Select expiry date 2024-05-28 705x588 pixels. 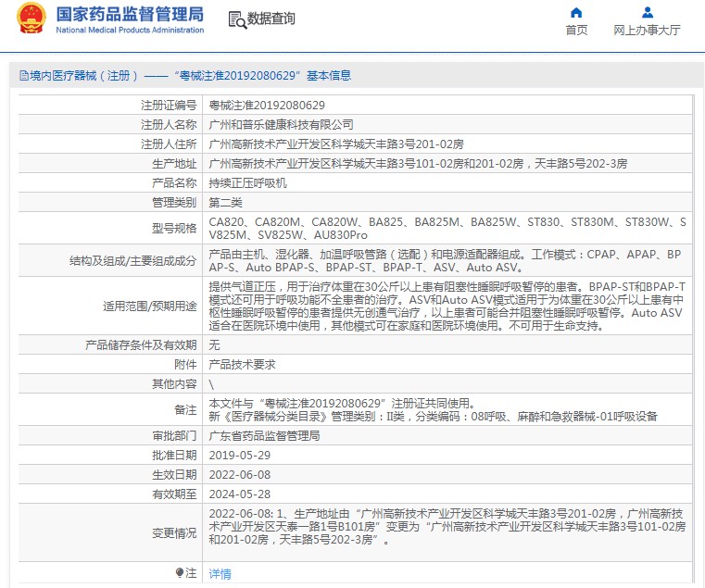pos(240,494)
